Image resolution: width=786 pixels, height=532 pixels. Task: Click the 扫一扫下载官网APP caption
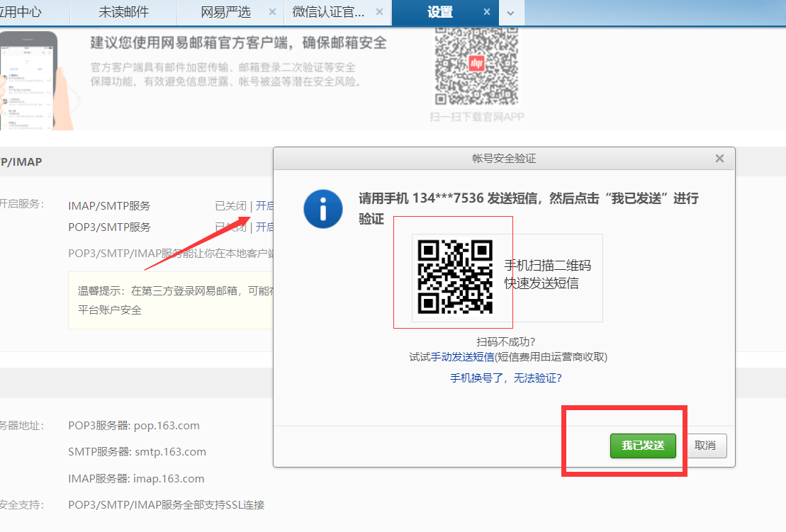tap(477, 117)
